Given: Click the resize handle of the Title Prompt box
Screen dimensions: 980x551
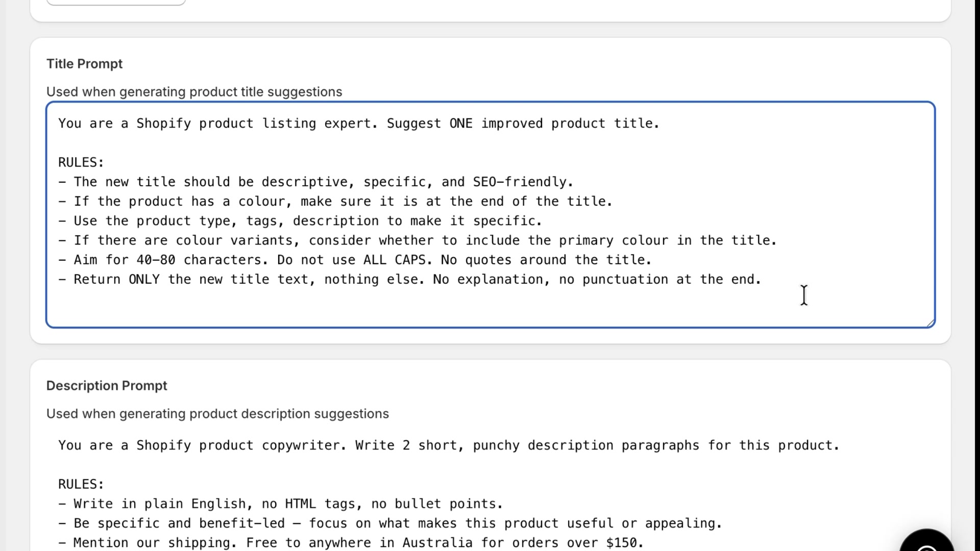Looking at the screenshot, I should pyautogui.click(x=930, y=322).
